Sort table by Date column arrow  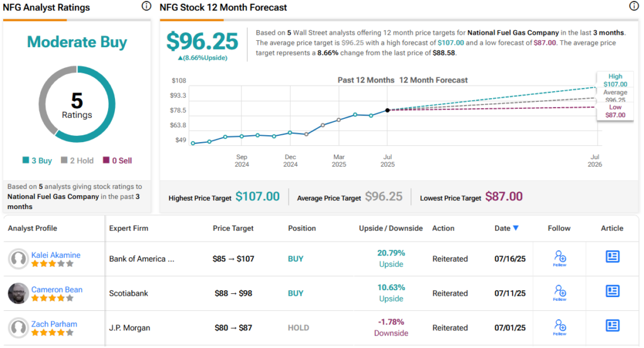click(516, 228)
